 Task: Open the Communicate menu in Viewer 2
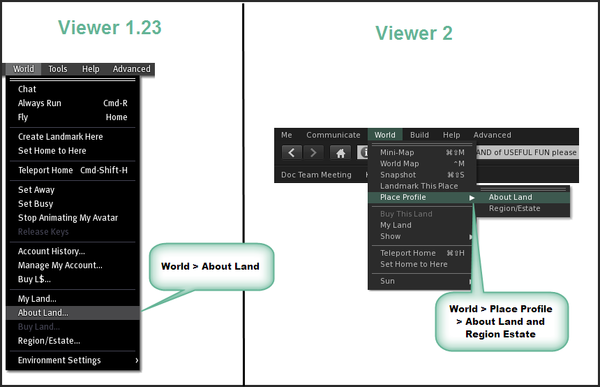pos(333,135)
